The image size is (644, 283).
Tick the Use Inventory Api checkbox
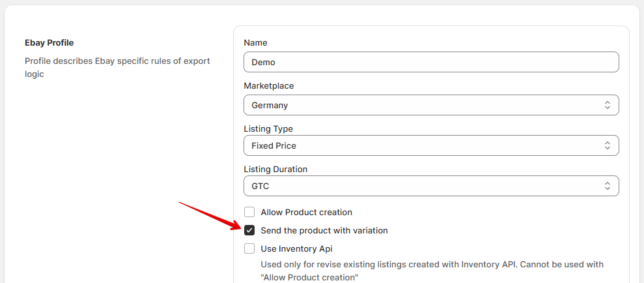tap(249, 248)
